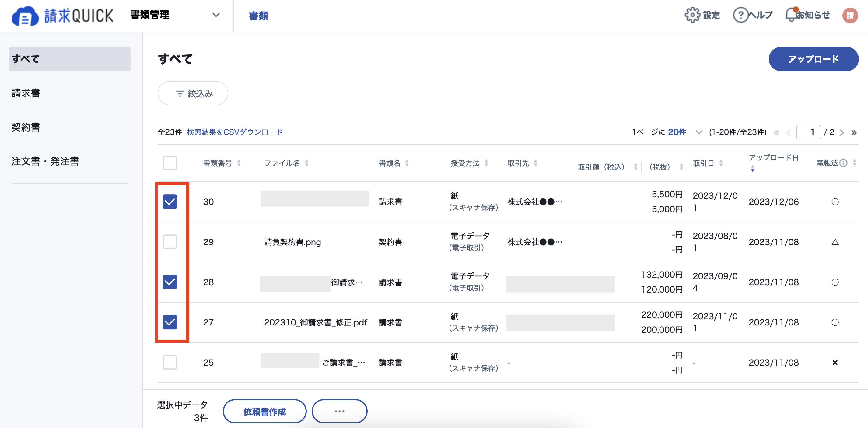The width and height of the screenshot is (868, 428).
Task: Go to previous page arrow
Action: point(789,132)
